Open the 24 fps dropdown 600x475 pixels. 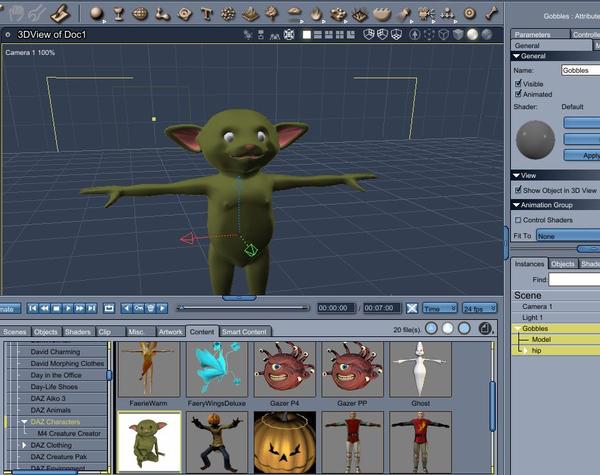(x=479, y=309)
